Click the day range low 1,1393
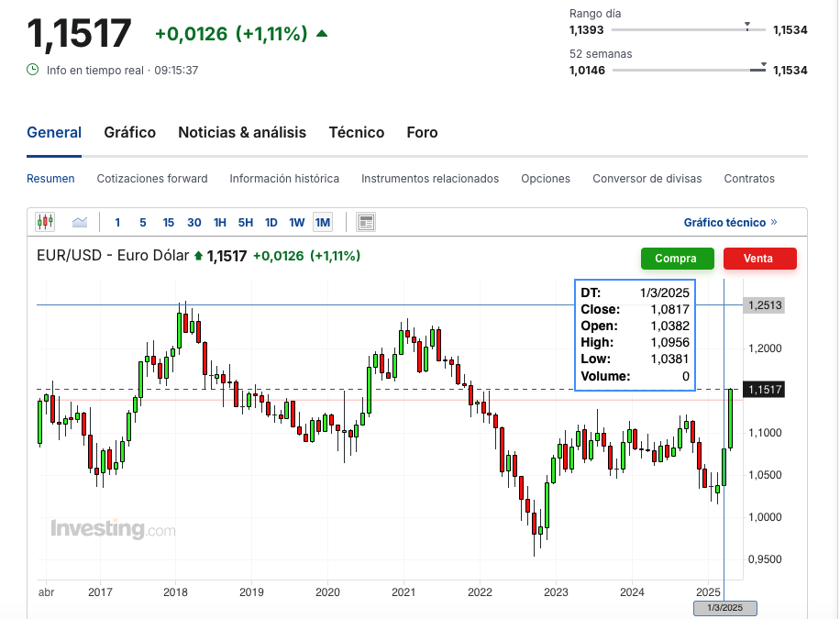Viewport: 840px width, 619px height. (x=587, y=30)
